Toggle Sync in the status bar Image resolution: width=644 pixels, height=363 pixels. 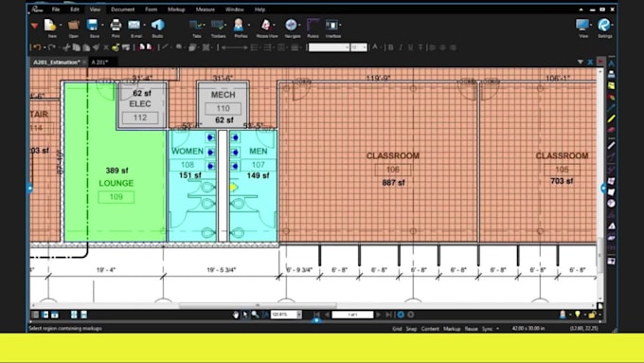click(487, 329)
